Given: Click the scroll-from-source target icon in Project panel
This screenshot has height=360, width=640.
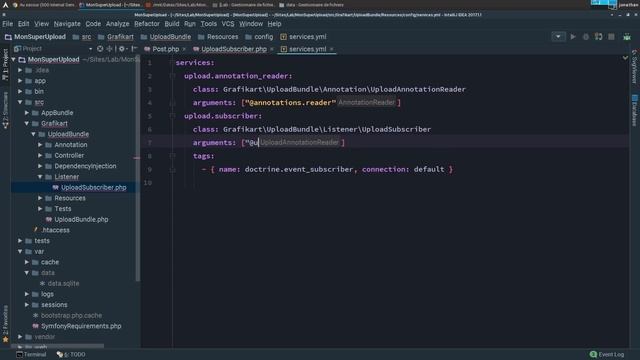Looking at the screenshot, I should 100,49.
